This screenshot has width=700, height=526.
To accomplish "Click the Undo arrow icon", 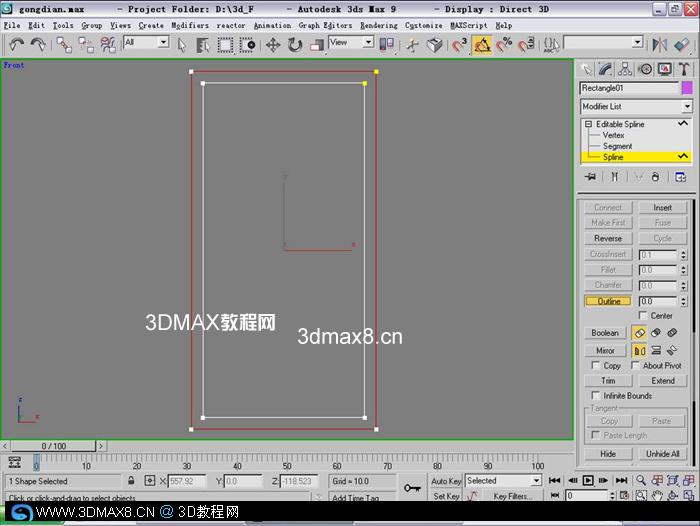I will pos(17,45).
